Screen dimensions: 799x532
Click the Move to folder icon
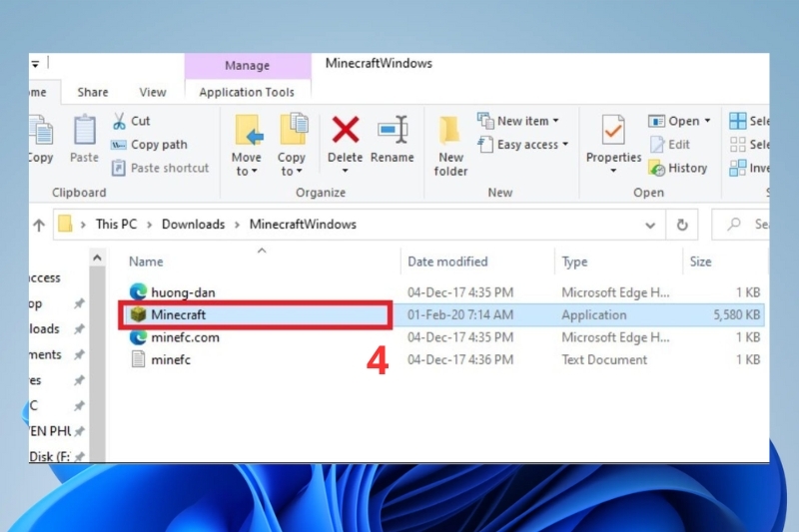pyautogui.click(x=249, y=130)
